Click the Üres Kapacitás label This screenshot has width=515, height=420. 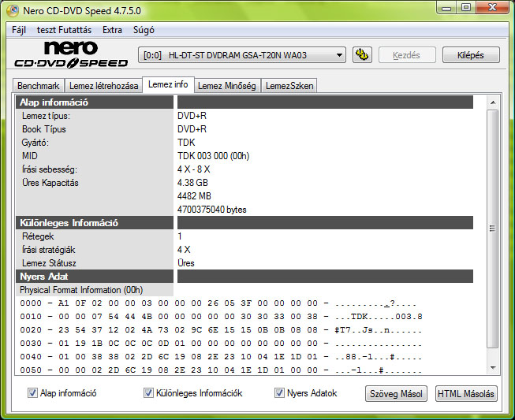50,183
